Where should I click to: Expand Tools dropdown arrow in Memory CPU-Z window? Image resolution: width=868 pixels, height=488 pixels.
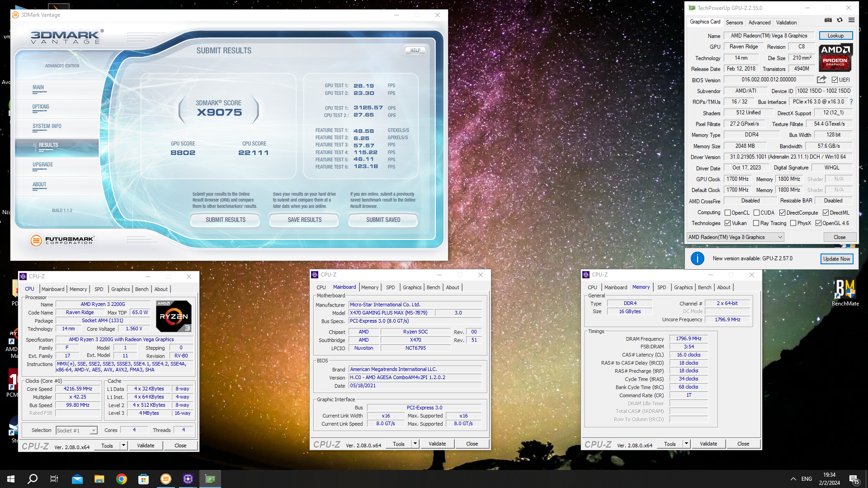686,444
